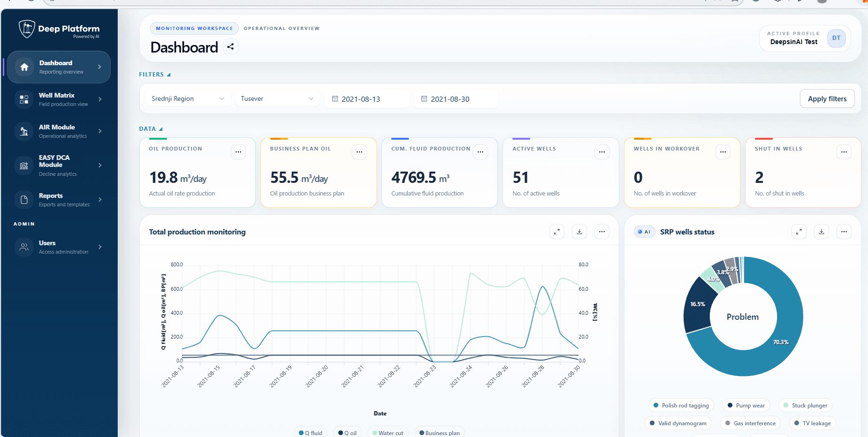Toggle Q fluid series in chart legend
Image resolution: width=868 pixels, height=437 pixels.
311,433
